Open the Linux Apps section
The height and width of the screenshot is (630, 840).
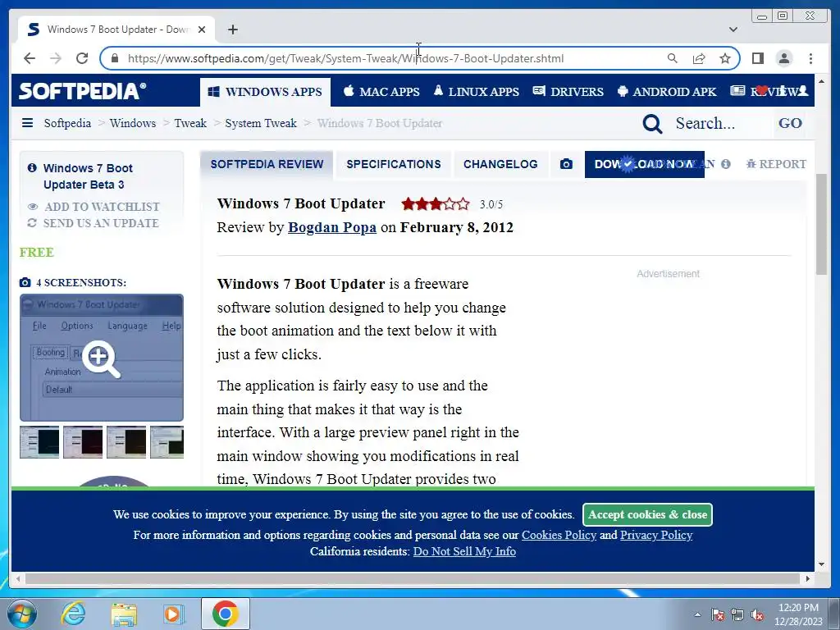(x=477, y=92)
